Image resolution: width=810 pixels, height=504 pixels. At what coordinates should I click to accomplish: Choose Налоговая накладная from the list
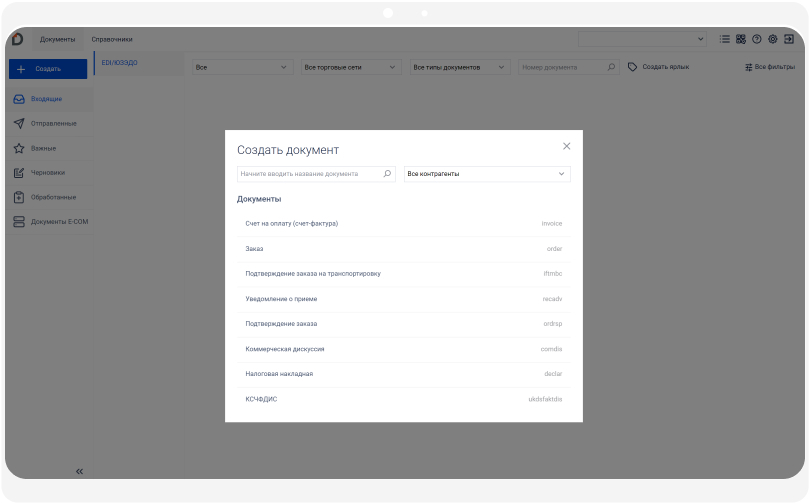coord(279,374)
